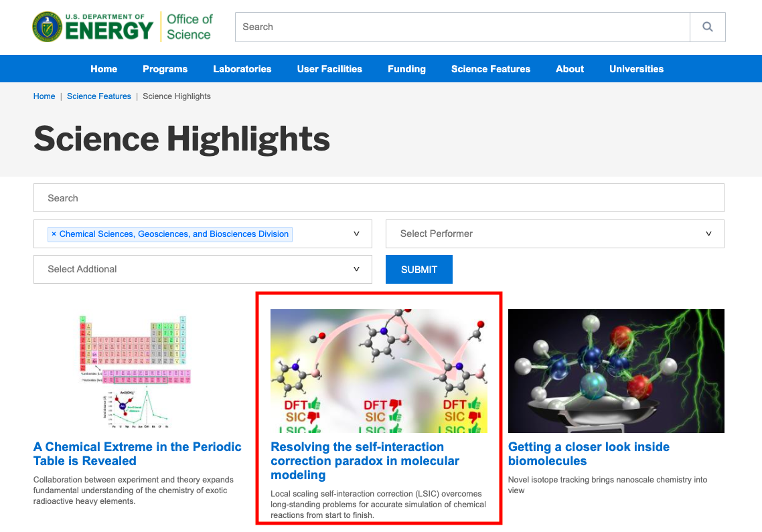
Task: Open the Select Performer dropdown
Action: 555,234
